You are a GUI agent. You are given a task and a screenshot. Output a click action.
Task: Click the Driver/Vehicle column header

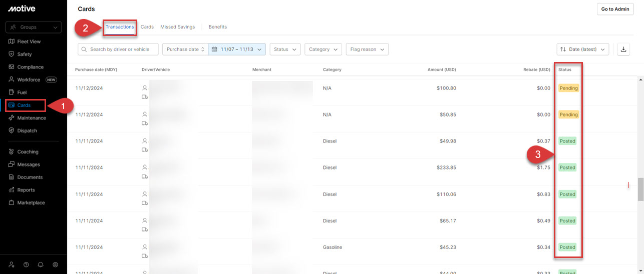click(156, 69)
